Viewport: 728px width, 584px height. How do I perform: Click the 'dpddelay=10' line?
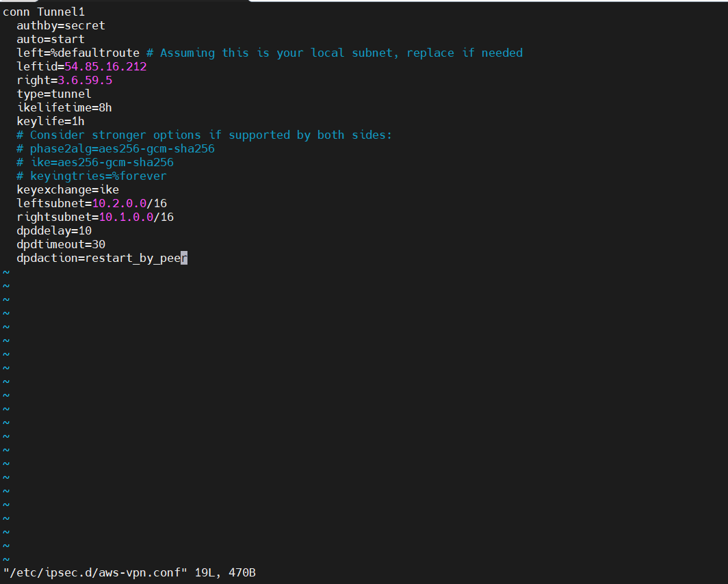tap(54, 231)
